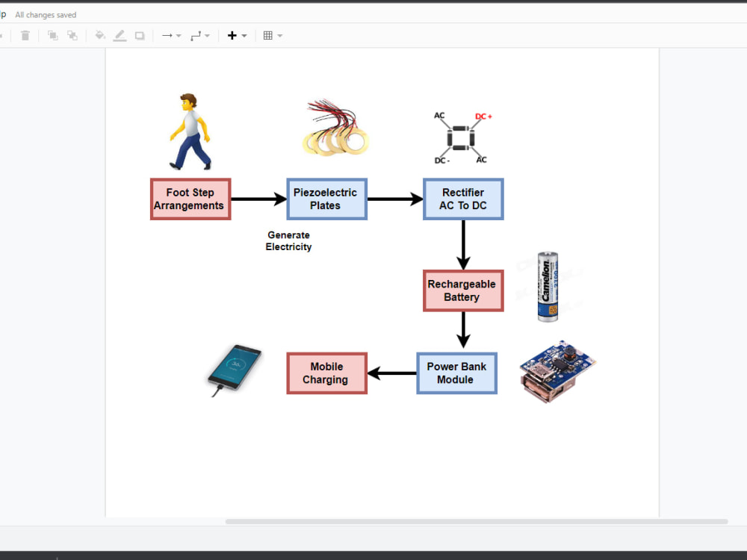Click the walking person image
Image resolution: width=747 pixels, height=560 pixels.
pos(190,132)
